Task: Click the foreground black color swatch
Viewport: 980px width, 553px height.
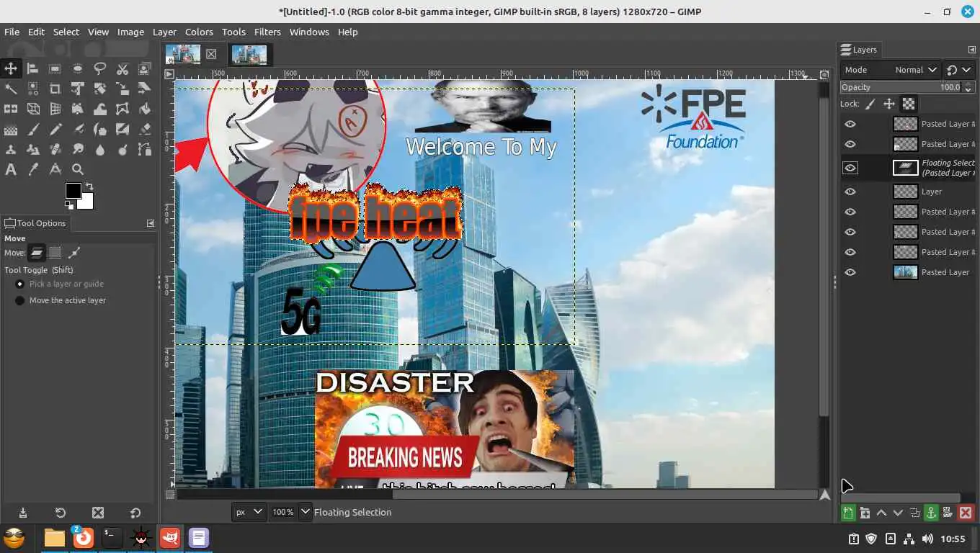Action: [73, 190]
